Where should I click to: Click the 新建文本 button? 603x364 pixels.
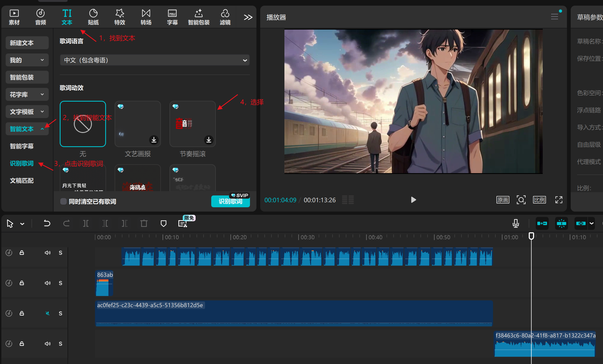[27, 43]
